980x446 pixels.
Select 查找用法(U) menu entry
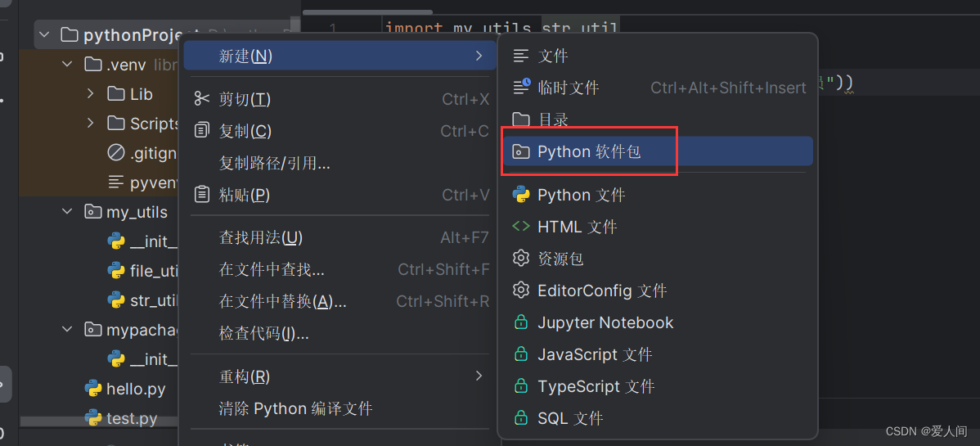point(340,237)
